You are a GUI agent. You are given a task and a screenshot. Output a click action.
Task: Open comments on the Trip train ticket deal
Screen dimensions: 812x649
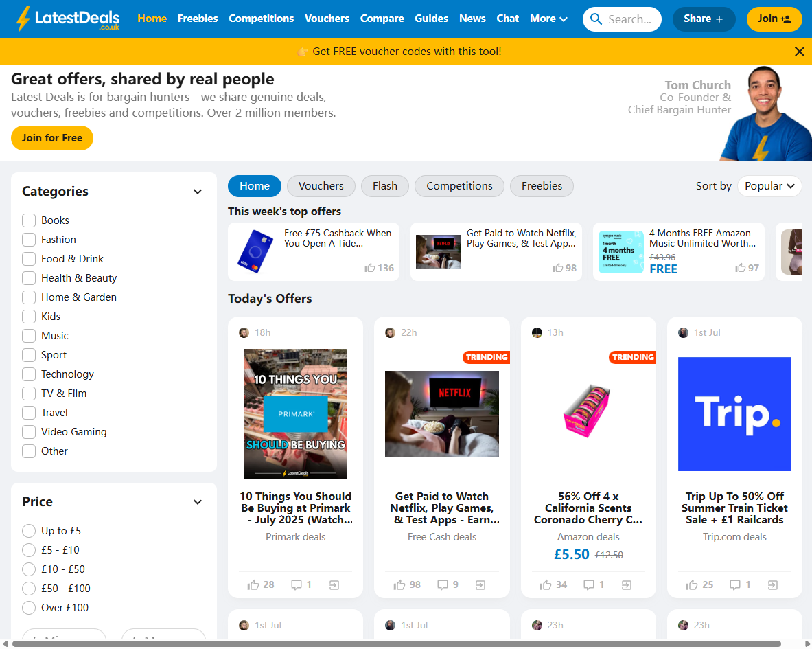pos(735,585)
